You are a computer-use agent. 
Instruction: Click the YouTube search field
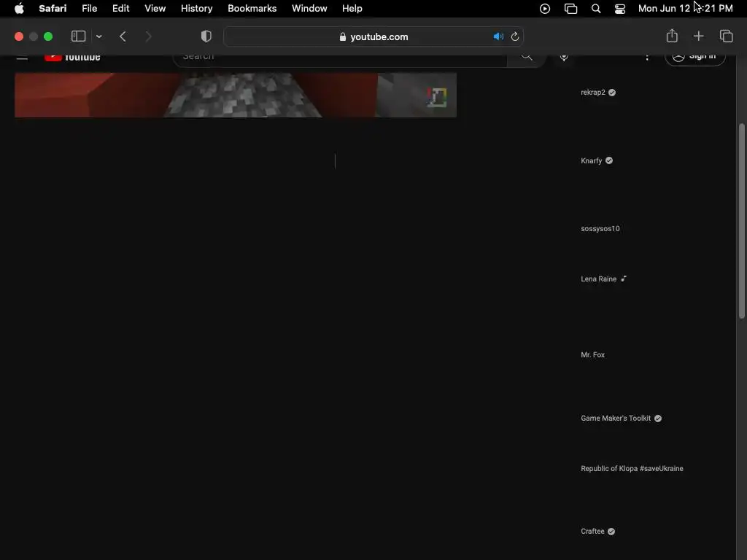340,58
